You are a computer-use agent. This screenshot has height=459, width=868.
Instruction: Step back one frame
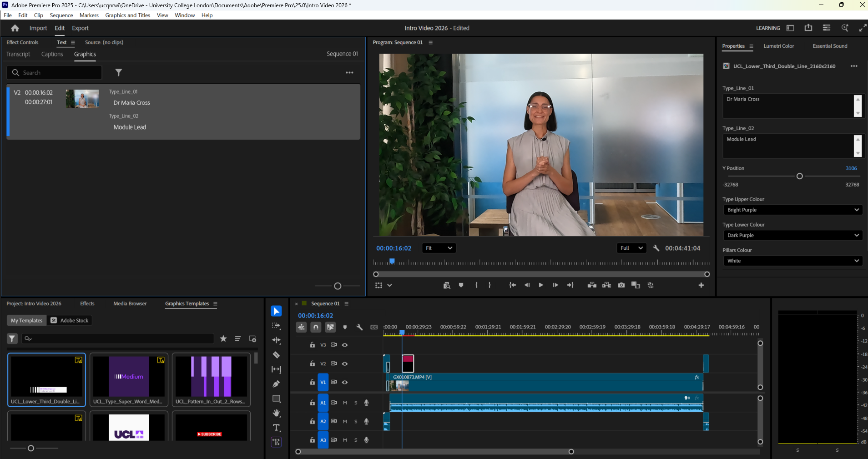[x=527, y=285]
